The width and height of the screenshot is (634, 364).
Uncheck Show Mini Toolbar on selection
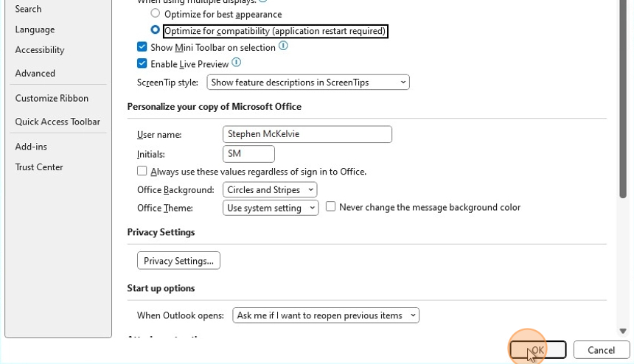tap(142, 47)
